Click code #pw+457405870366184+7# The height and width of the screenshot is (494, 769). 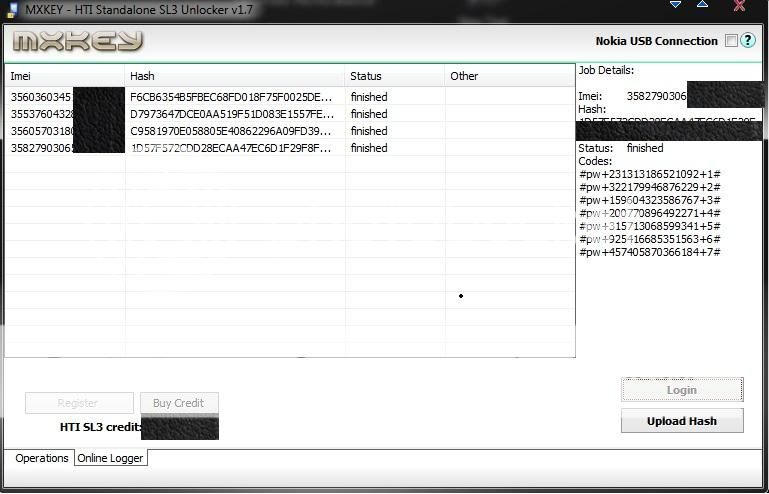point(650,252)
